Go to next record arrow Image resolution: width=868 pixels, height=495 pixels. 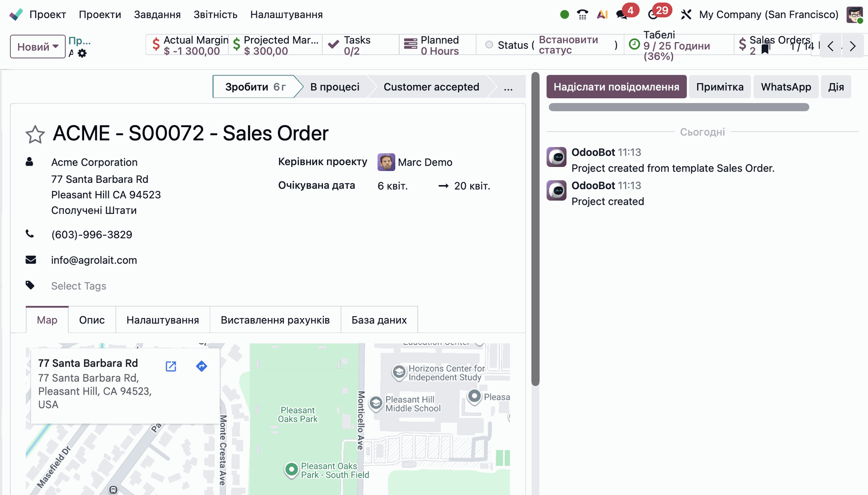(853, 46)
